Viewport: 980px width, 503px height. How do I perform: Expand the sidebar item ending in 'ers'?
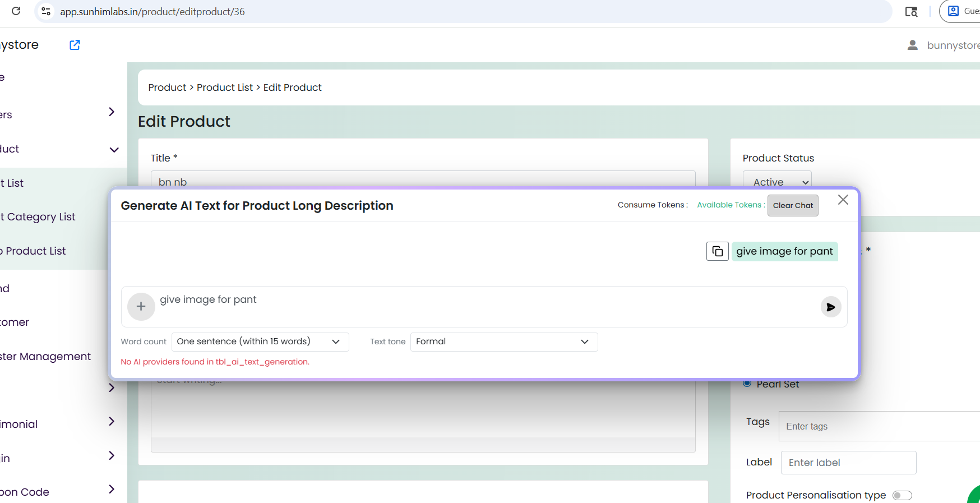112,112
